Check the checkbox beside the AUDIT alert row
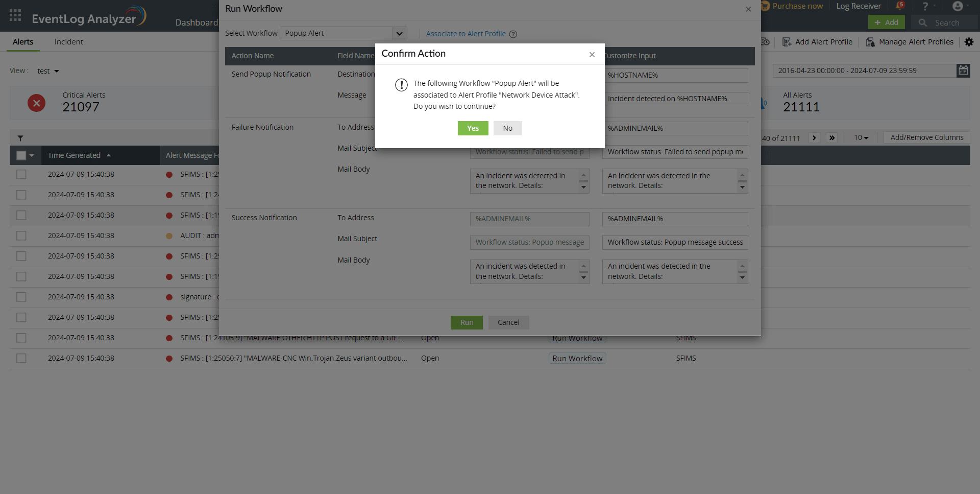980x494 pixels. pyautogui.click(x=21, y=236)
